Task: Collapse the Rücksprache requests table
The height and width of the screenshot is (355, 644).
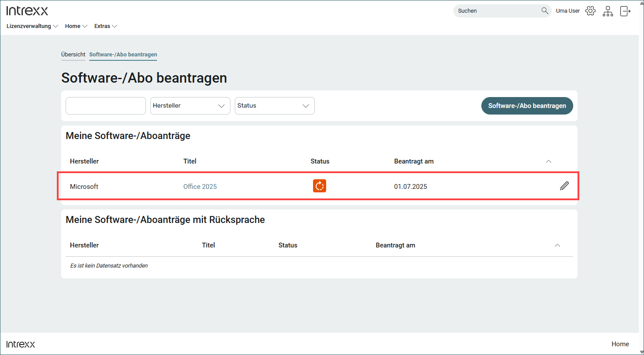Action: pyautogui.click(x=557, y=245)
